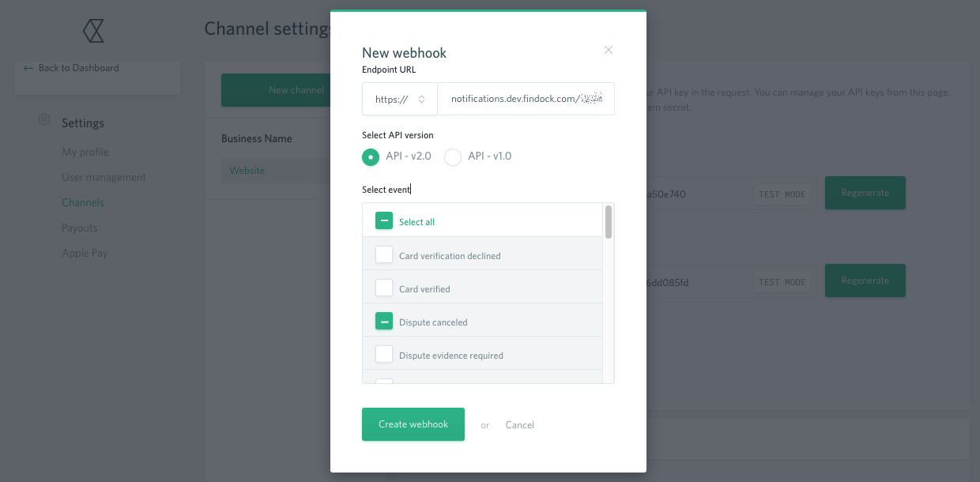Click the endpoint URL input field
Screen dimensions: 980x482
526,99
